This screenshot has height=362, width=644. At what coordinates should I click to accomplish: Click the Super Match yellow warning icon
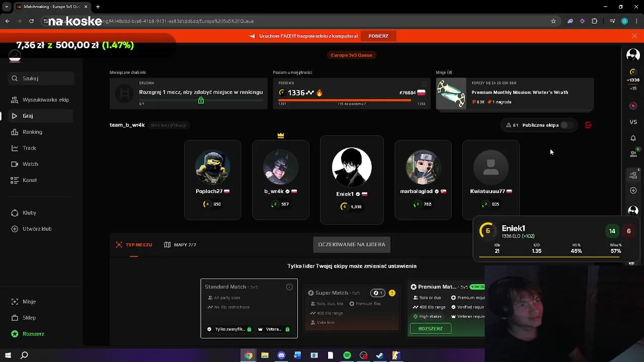point(392,293)
